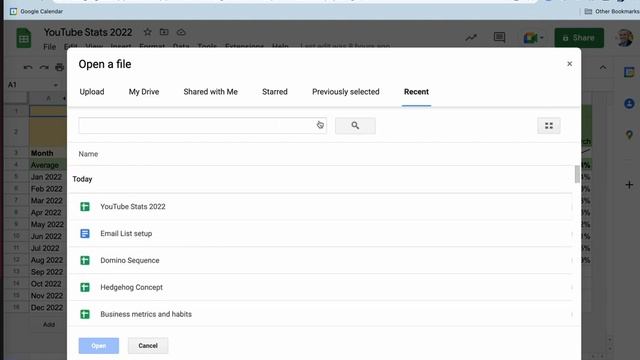Viewport: 640px width, 360px height.
Task: Select Domino Sequence file row
Action: coord(321,260)
